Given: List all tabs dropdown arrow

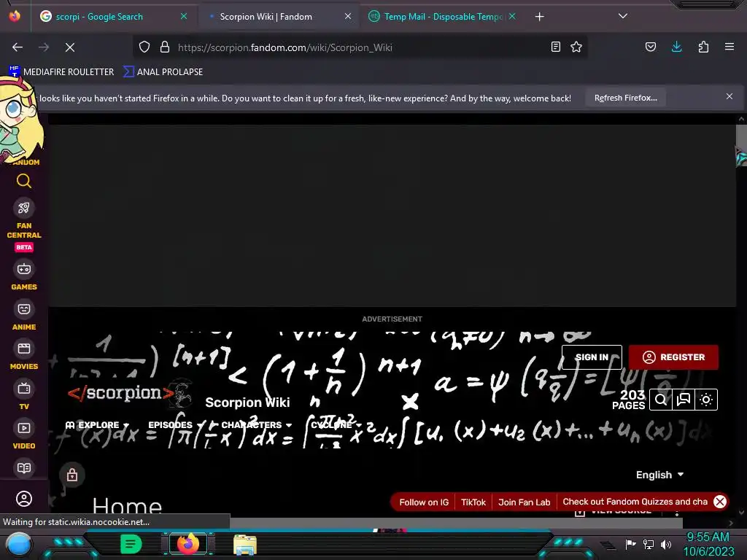Looking at the screenshot, I should [x=623, y=16].
